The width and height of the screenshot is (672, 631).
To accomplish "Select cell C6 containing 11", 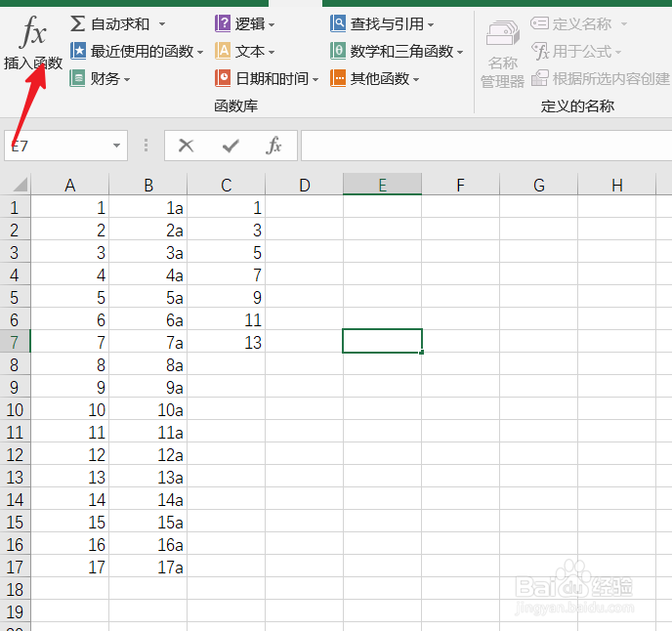I will point(227,319).
